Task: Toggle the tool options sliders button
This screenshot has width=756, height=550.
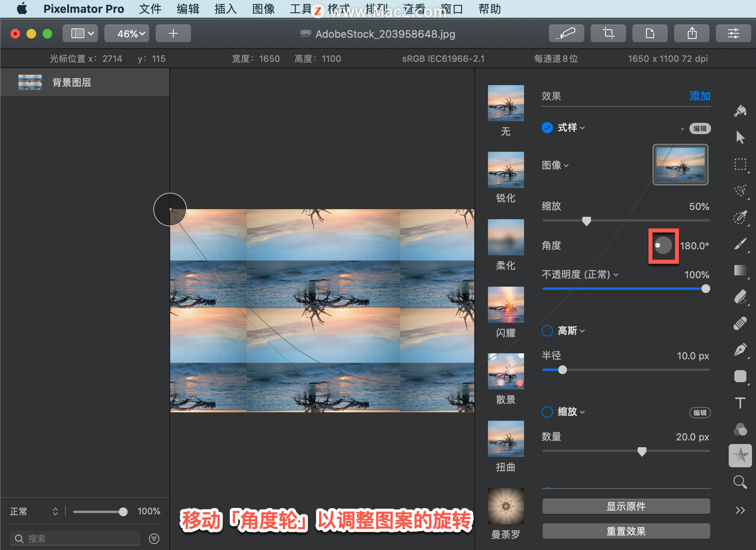Action: pos(733,33)
